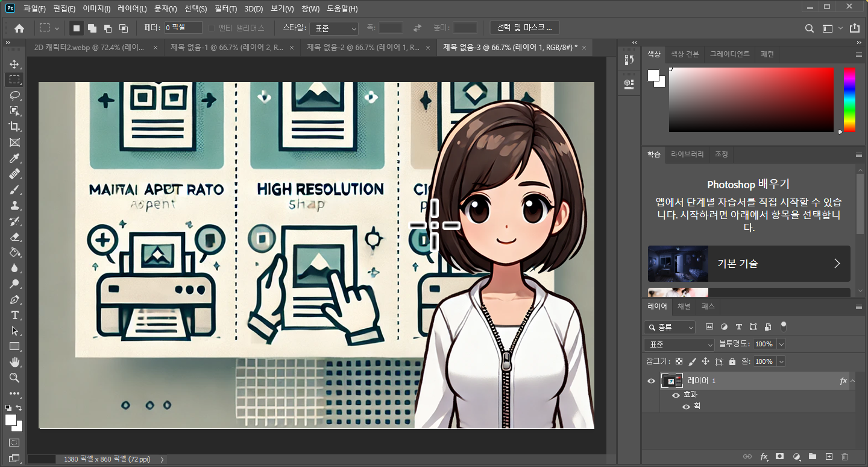The image size is (868, 467).
Task: Open the Edit Toolbar three-dots menu
Action: (x=14, y=393)
